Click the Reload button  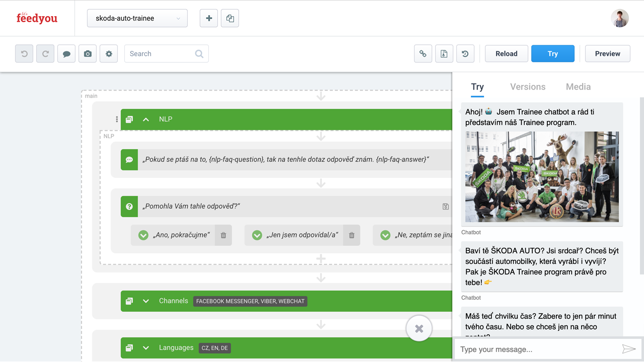pos(506,54)
